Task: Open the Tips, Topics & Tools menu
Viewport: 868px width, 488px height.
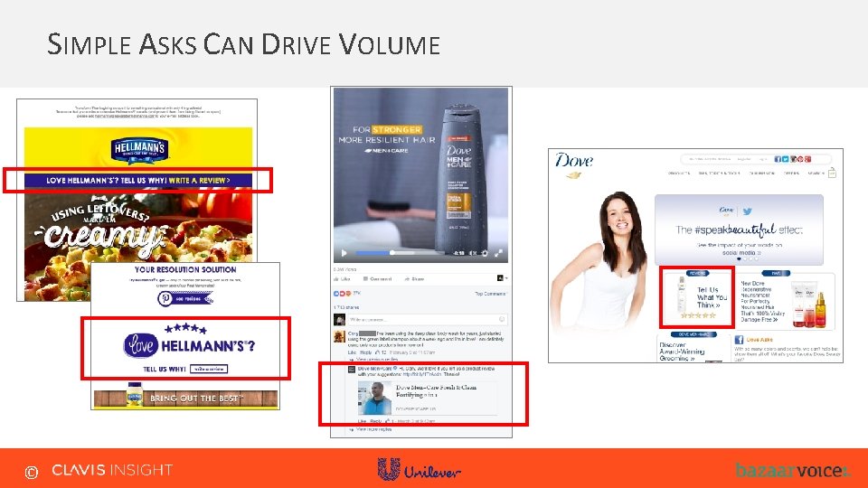Action: pyautogui.click(x=719, y=174)
